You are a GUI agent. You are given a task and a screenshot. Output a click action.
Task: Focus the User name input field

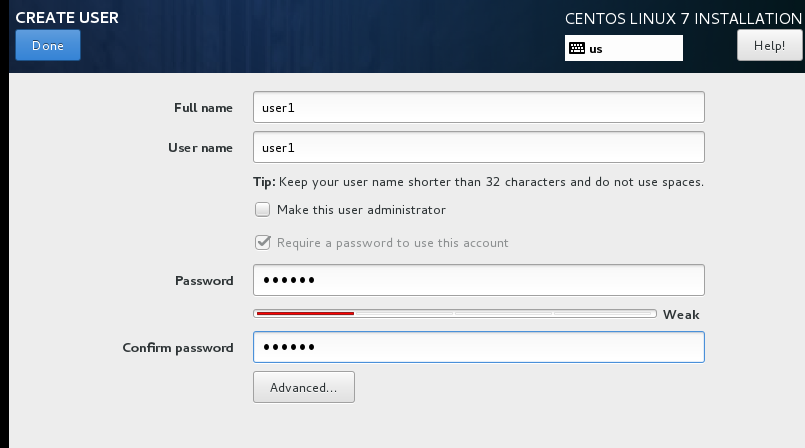click(x=478, y=147)
